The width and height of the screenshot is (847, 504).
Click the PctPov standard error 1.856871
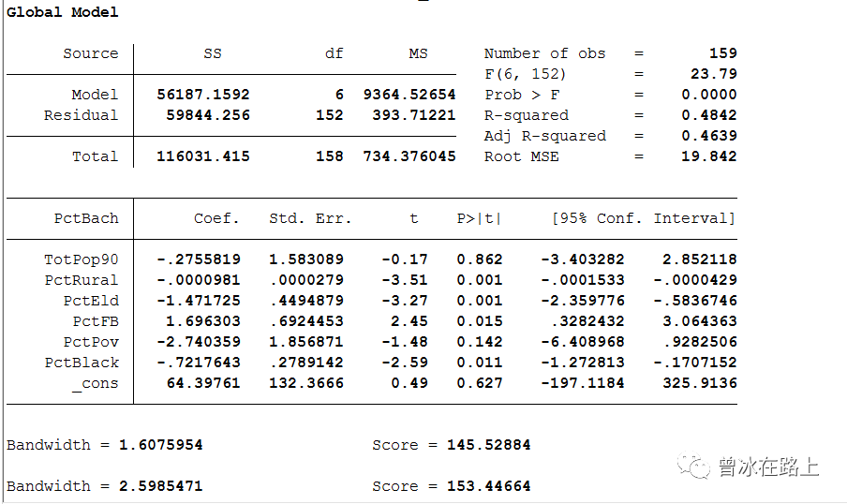(306, 341)
